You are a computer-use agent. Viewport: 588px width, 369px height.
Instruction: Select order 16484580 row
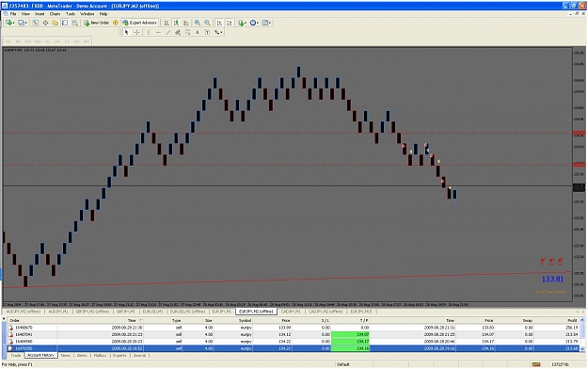293,342
